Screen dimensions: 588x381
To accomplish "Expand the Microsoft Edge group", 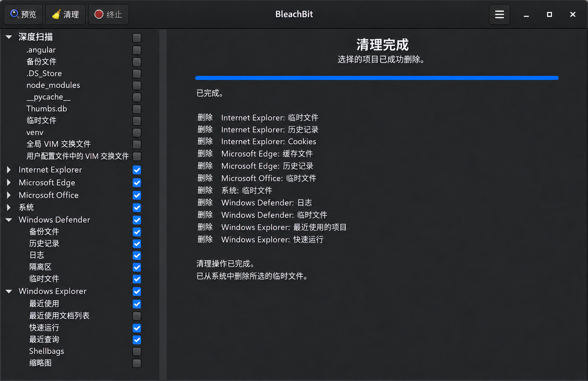I will (x=9, y=183).
